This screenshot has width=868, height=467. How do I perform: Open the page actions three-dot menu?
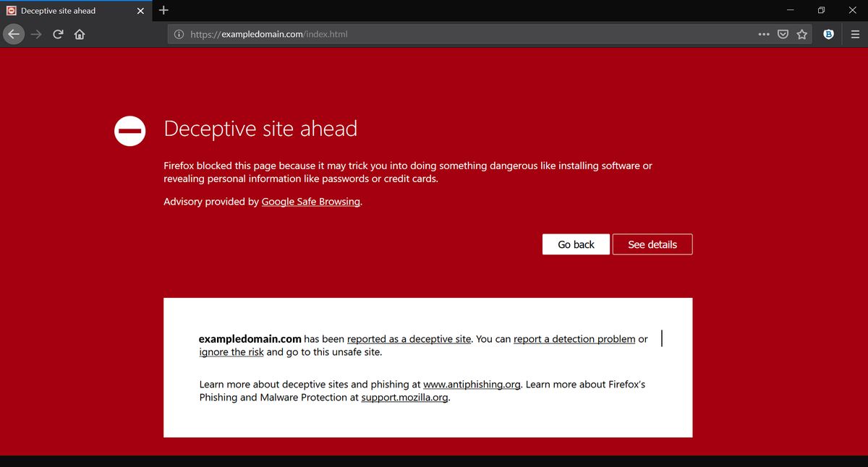764,34
